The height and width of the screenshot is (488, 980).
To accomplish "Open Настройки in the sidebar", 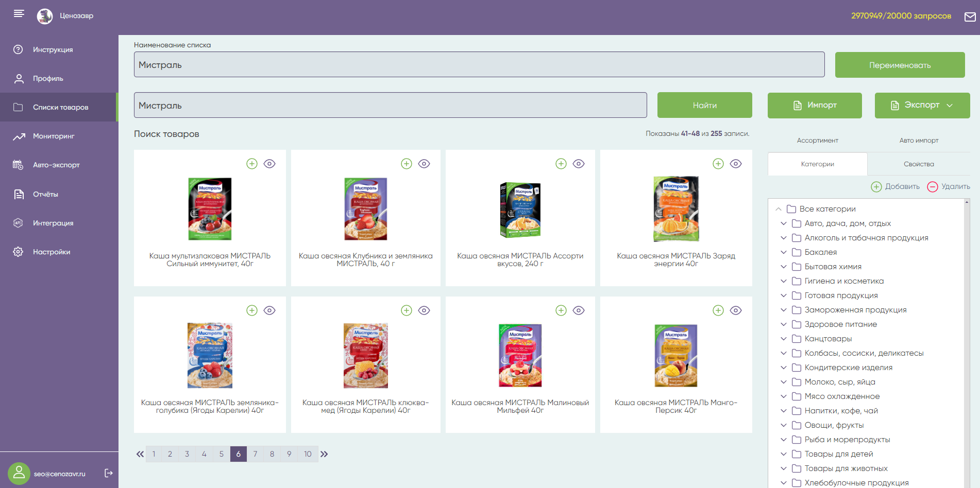I will point(59,252).
